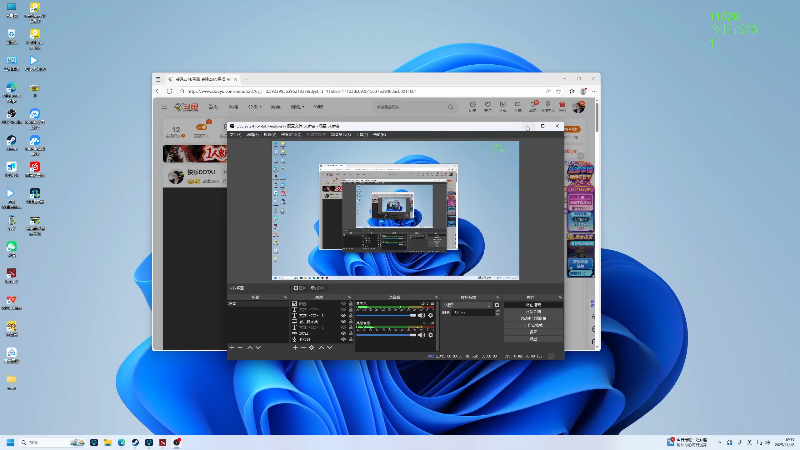The width and height of the screenshot is (800, 450).
Task: Focus the Douyu search input box
Action: click(411, 107)
